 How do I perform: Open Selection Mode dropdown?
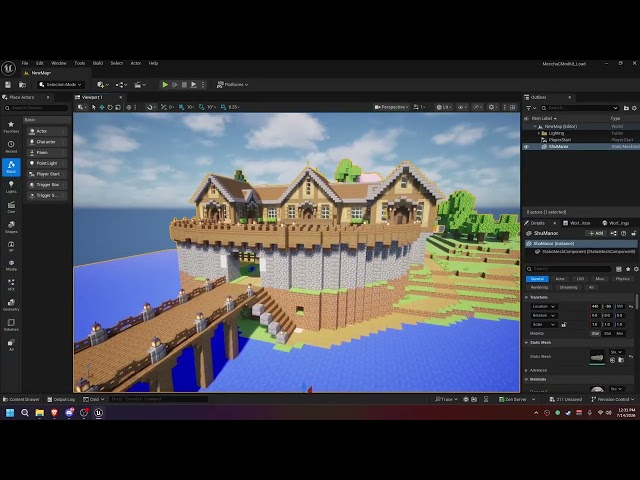click(61, 84)
